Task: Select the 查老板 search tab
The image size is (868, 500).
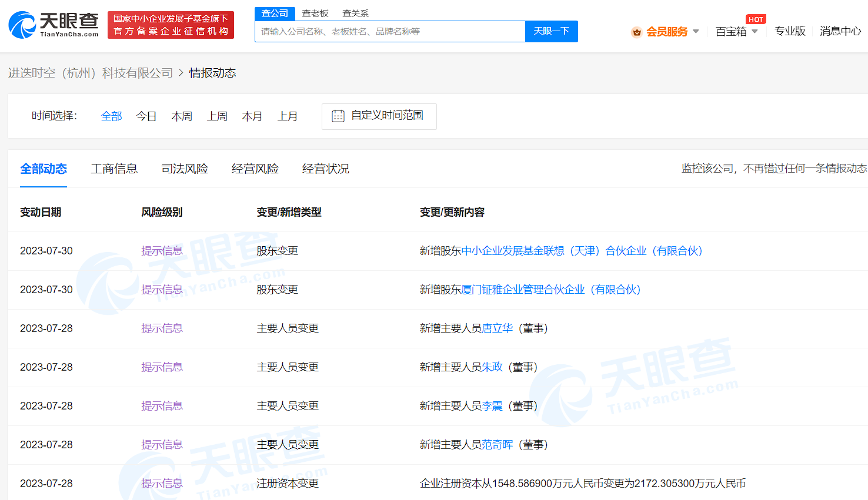Action: (x=315, y=14)
